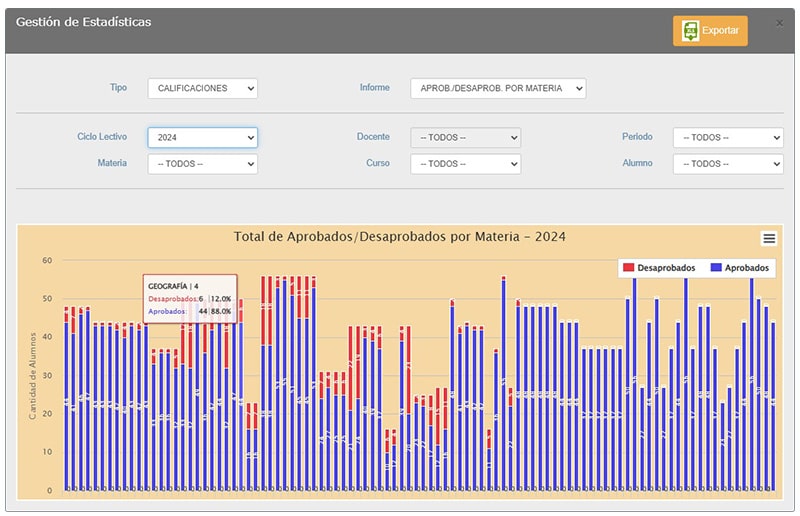
Task: Expand the Materia dropdown
Action: pyautogui.click(x=203, y=164)
